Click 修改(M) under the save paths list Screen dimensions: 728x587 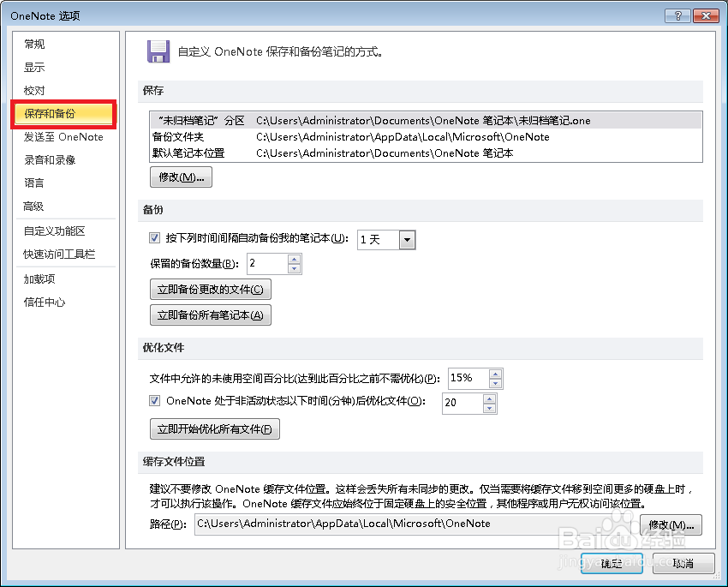tap(181, 177)
